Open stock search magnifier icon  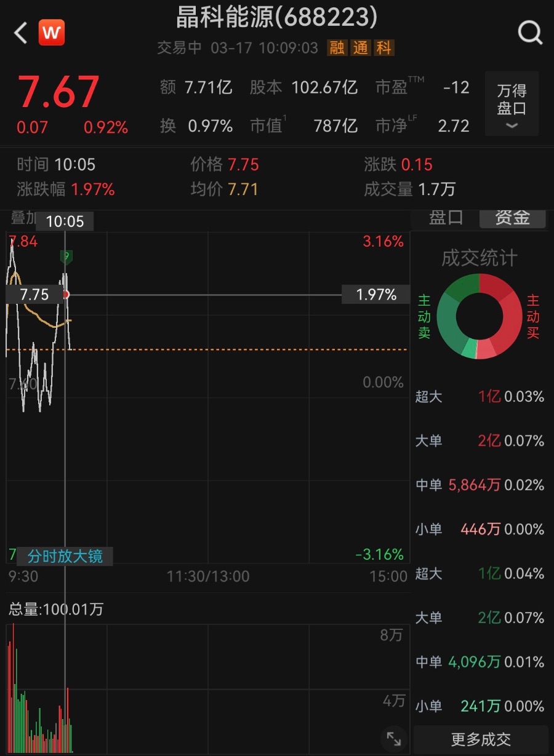530,32
